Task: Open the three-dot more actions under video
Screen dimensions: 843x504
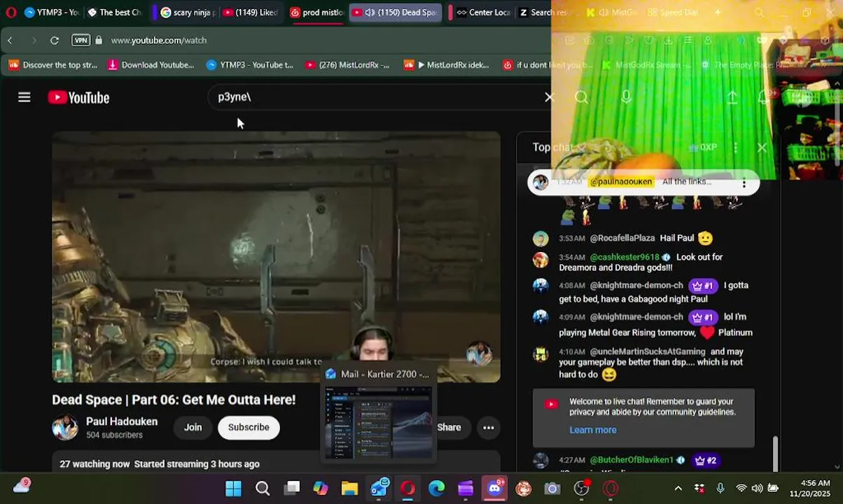Action: 488,427
